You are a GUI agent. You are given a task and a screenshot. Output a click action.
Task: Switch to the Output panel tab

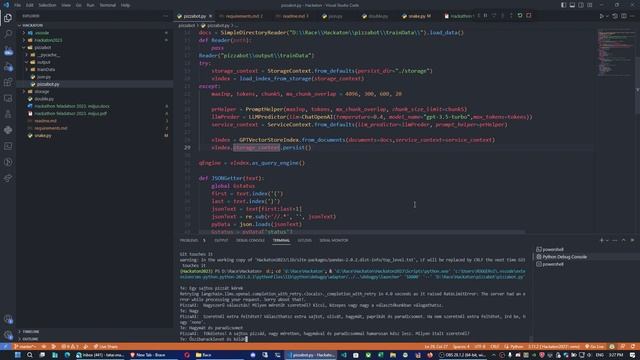[x=221, y=240]
